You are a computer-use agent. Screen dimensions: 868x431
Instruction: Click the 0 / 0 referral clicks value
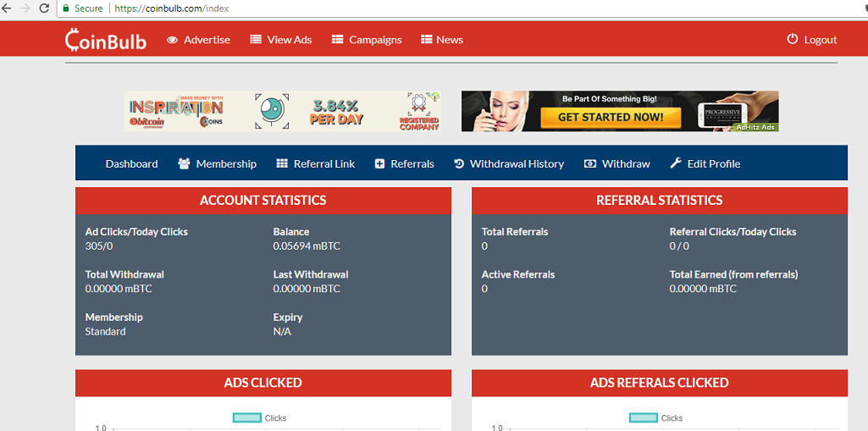679,246
